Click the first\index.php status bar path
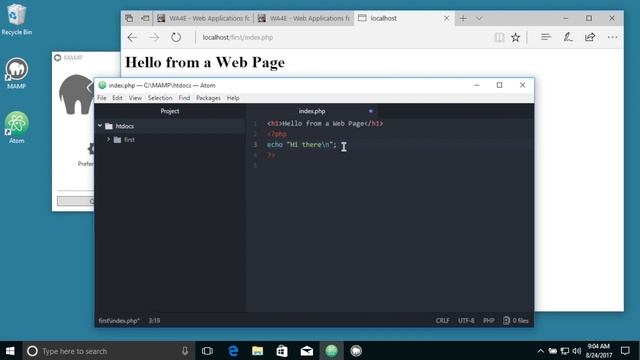Screen dimensions: 640x360 pyautogui.click(x=119, y=321)
